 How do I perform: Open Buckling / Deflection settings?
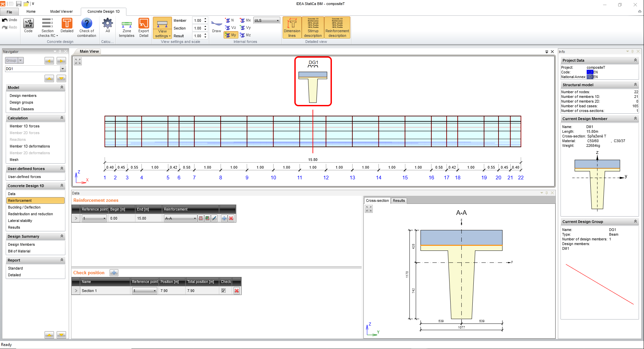click(x=24, y=207)
